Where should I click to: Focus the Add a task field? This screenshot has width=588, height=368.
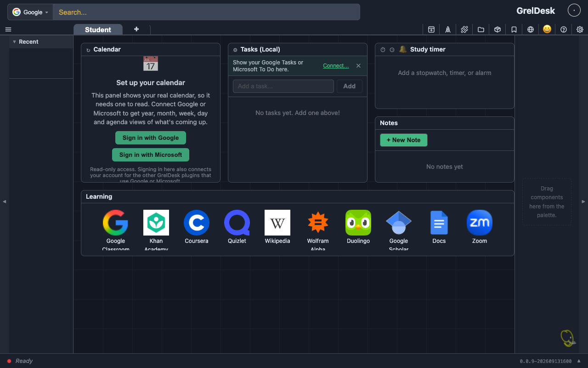pos(283,86)
